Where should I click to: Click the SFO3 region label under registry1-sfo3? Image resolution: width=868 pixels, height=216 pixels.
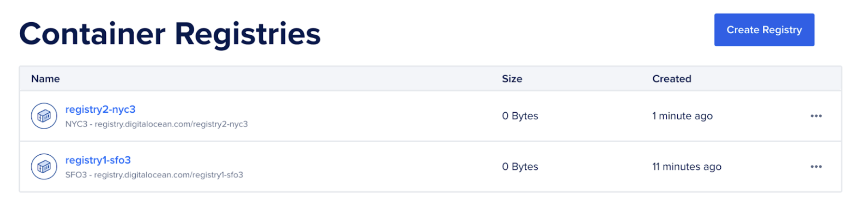[76, 175]
